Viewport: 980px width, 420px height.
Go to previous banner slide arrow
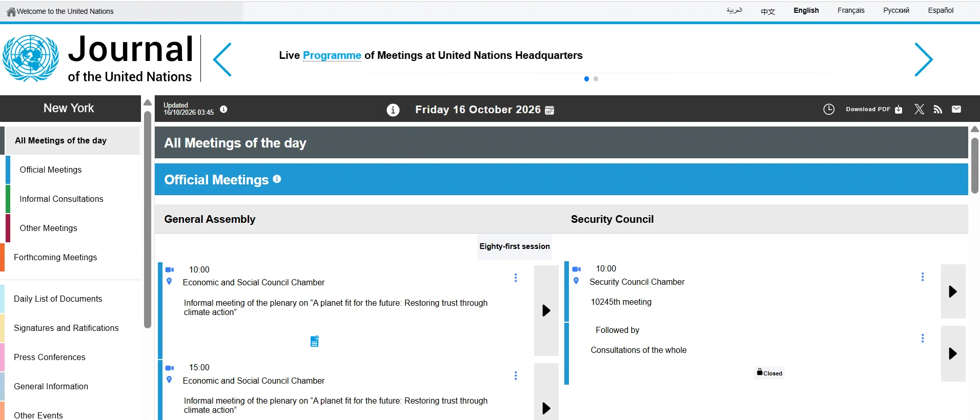tap(222, 59)
